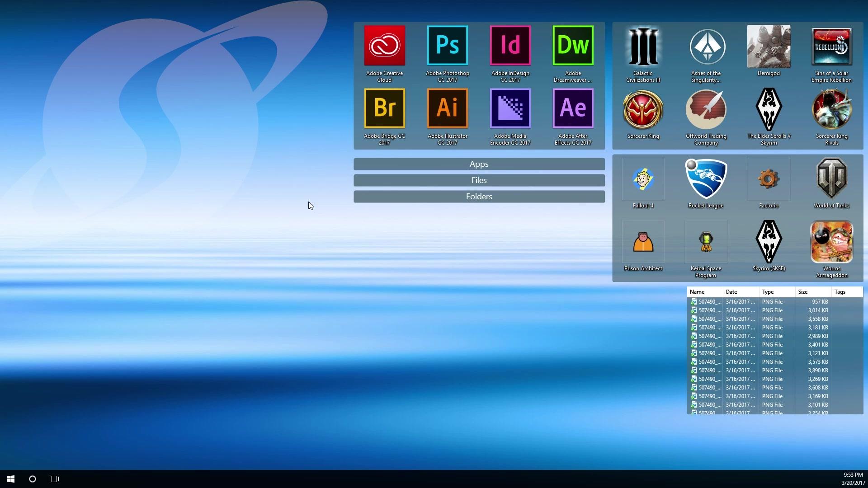Open Cortana search circle
The height and width of the screenshot is (488, 868).
point(33,479)
